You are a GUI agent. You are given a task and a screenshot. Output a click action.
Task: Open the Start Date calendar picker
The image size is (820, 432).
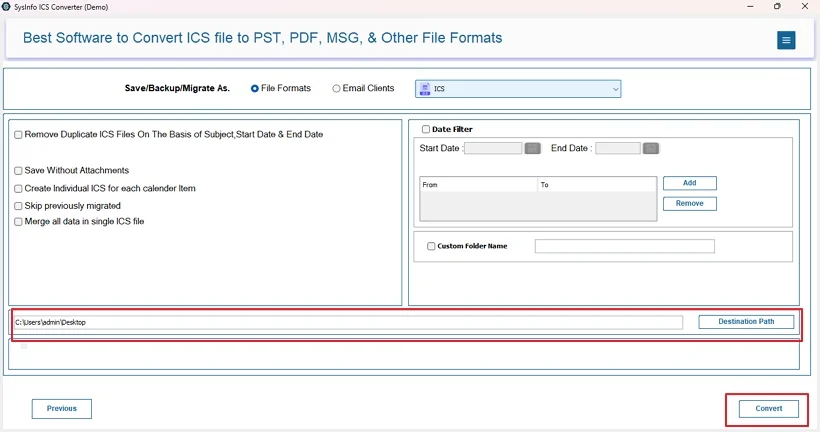click(x=532, y=149)
